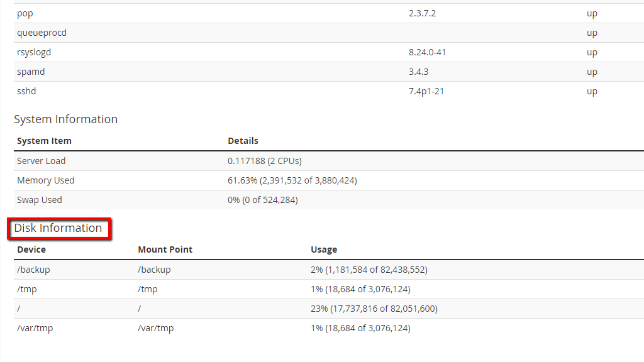Select the Memory Used percentage details
Image resolution: width=644 pixels, height=362 pixels.
[x=292, y=180]
